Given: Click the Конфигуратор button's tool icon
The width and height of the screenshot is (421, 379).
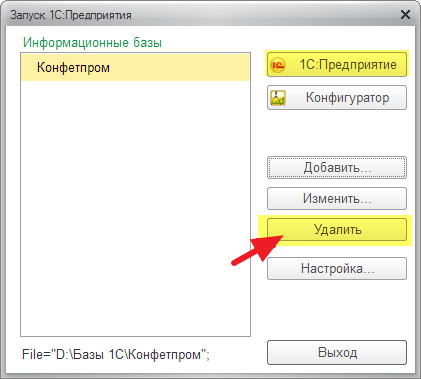Looking at the screenshot, I should pos(278,98).
